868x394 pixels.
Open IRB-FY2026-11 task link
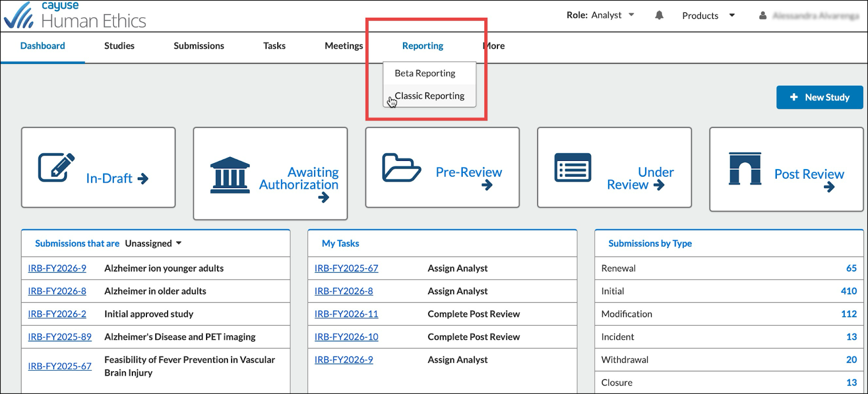(346, 314)
